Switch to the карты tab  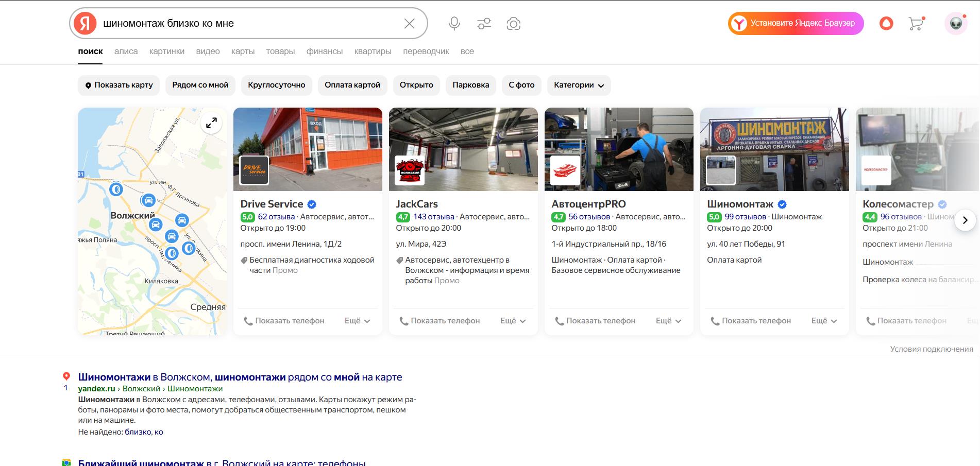[x=243, y=51]
